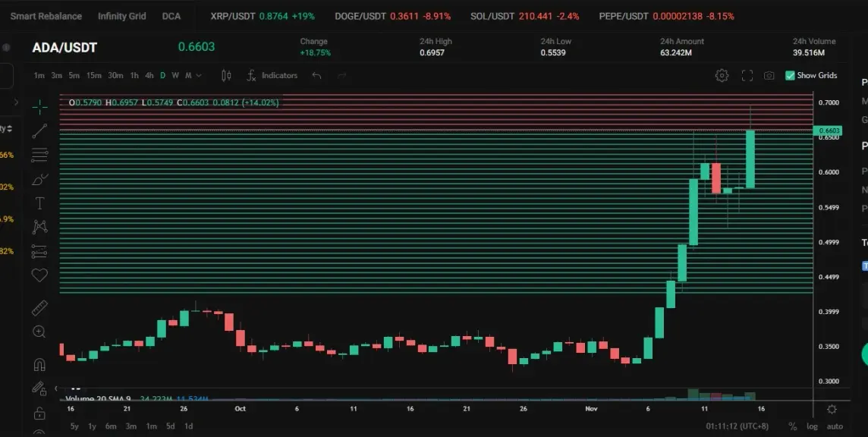
Task: Select the crosshair cursor tool
Action: pyautogui.click(x=39, y=107)
